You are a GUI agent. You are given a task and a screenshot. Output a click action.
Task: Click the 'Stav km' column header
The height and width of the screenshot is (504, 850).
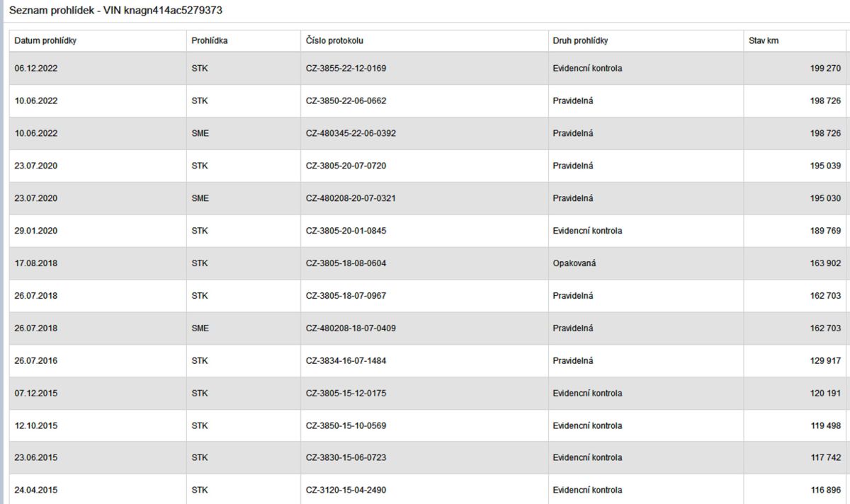click(x=764, y=41)
